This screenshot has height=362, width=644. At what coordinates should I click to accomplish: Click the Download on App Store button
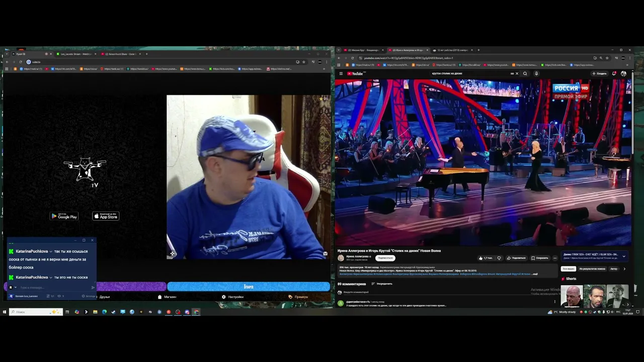point(106,216)
